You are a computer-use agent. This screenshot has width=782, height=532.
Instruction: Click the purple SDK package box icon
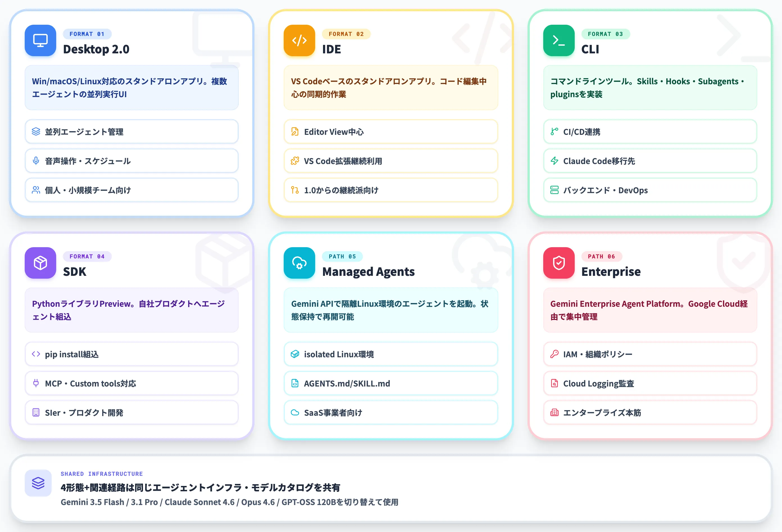click(x=40, y=263)
